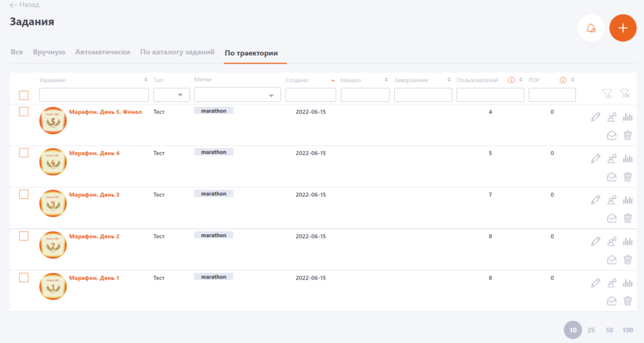644x343 pixels.
Task: Open statistics chart for Марафон. День 1
Action: click(628, 283)
